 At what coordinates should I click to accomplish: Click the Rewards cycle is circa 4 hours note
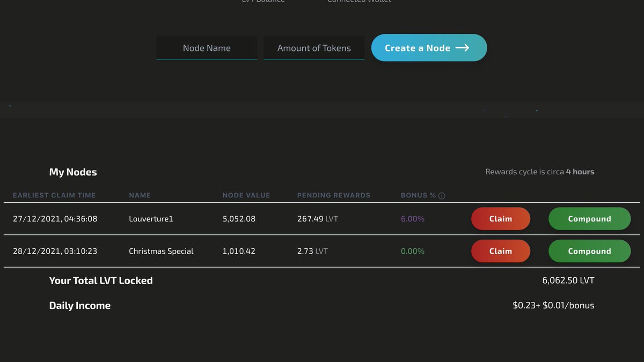click(540, 172)
